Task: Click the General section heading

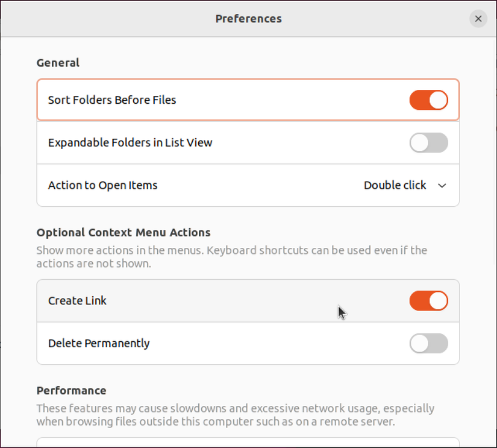Action: [x=58, y=63]
